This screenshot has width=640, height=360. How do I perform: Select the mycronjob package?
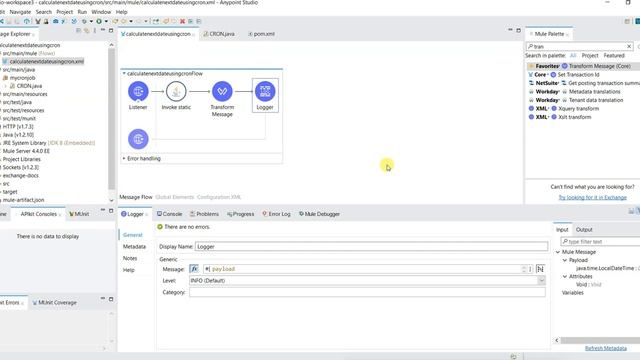(x=22, y=78)
